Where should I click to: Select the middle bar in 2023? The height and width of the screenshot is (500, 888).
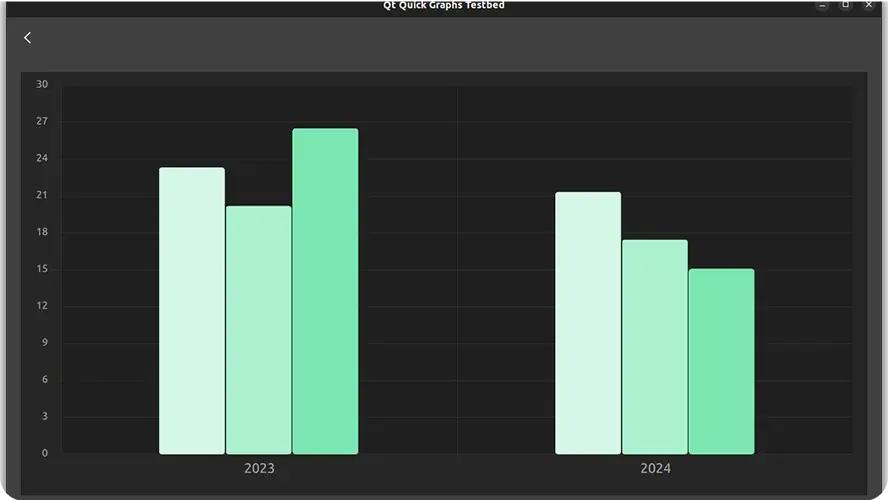258,330
